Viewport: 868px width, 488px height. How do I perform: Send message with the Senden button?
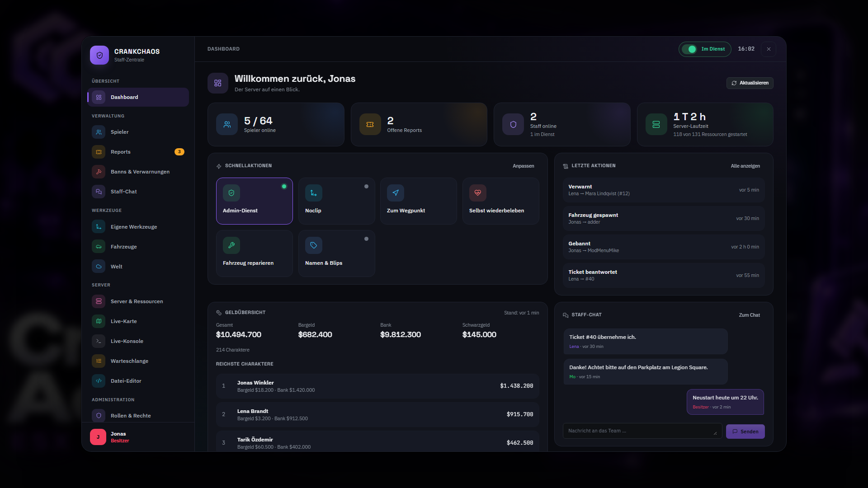(745, 432)
